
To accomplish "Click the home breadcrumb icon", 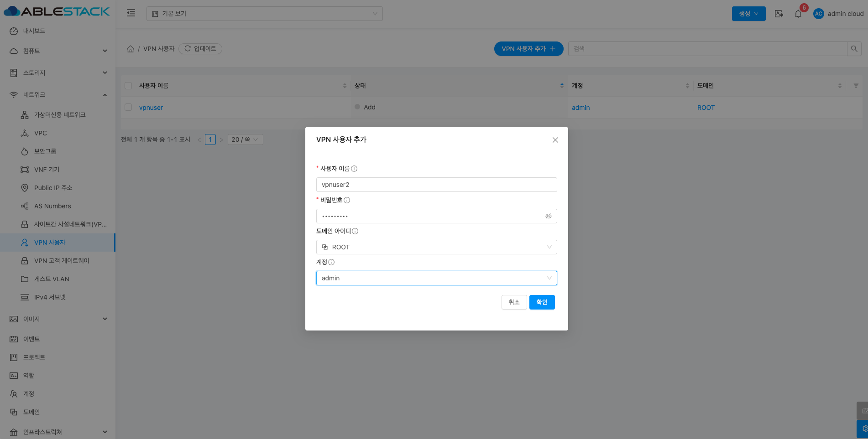I will pyautogui.click(x=131, y=49).
